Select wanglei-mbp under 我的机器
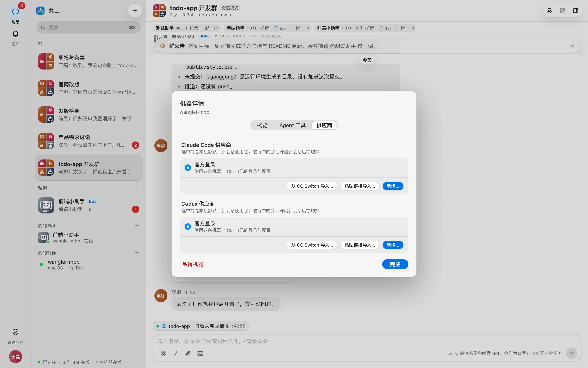The image size is (588, 368). click(x=88, y=265)
